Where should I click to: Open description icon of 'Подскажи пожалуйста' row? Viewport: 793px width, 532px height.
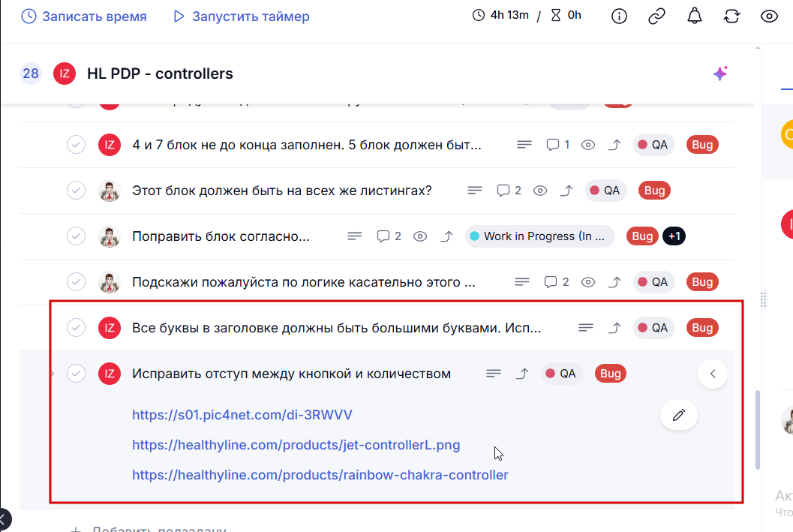click(522, 281)
